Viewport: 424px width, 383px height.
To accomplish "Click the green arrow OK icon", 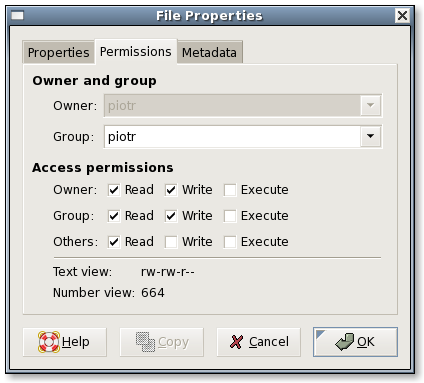I will (x=345, y=342).
